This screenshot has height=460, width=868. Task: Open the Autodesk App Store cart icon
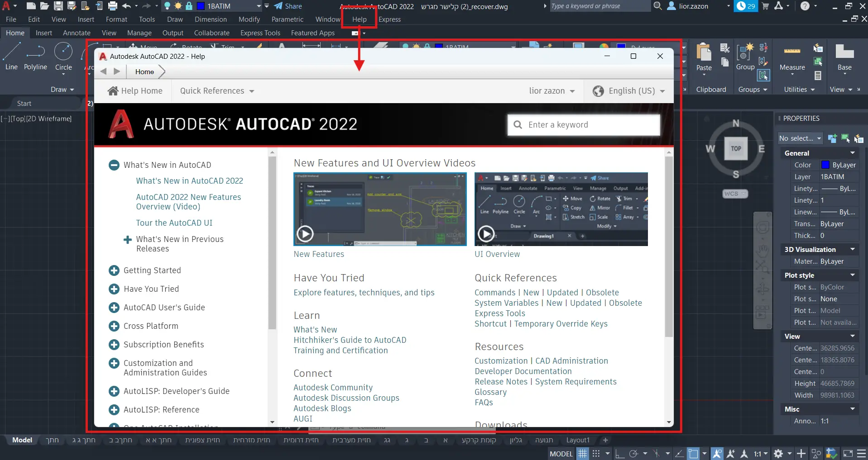click(765, 6)
